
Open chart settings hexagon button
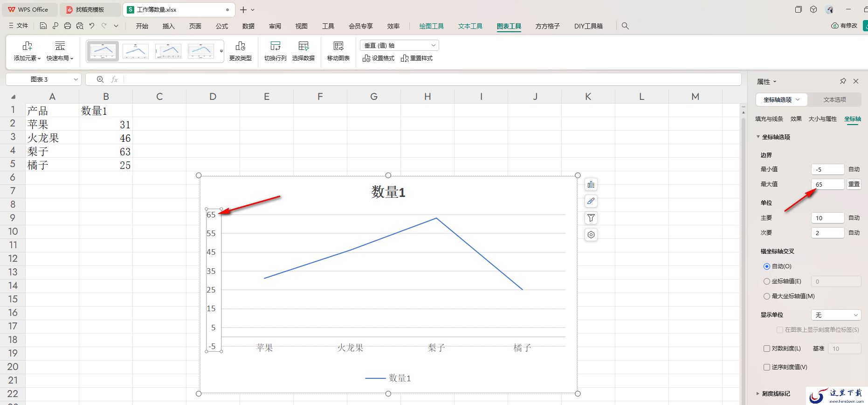(591, 235)
